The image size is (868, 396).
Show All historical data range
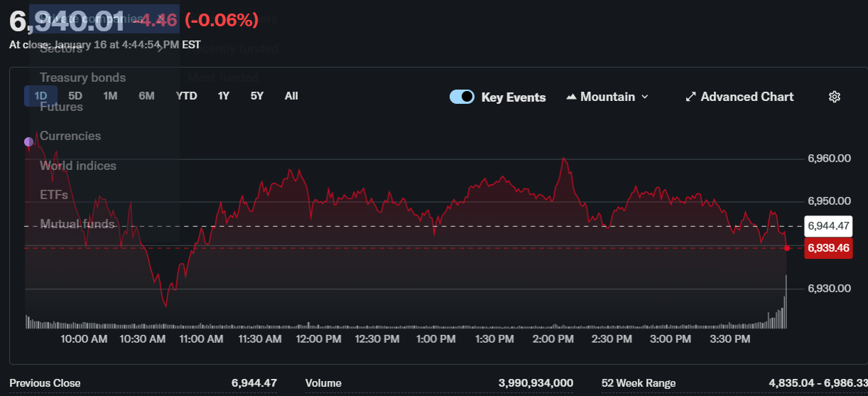click(x=291, y=96)
